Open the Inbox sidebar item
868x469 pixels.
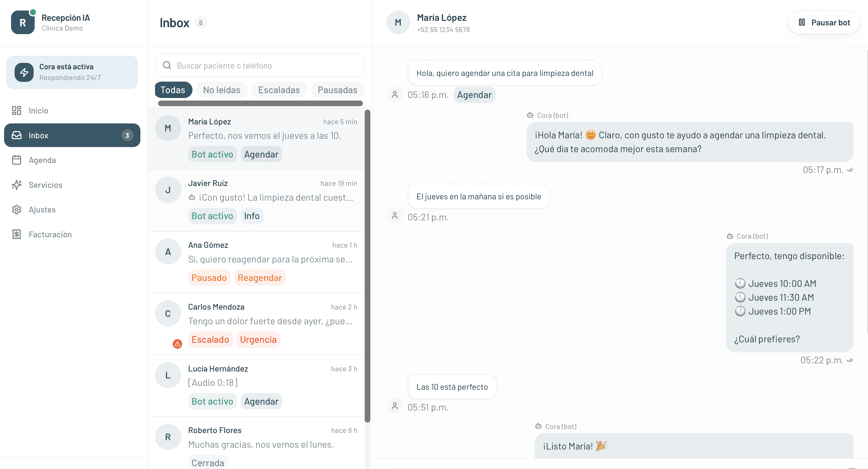tap(72, 135)
